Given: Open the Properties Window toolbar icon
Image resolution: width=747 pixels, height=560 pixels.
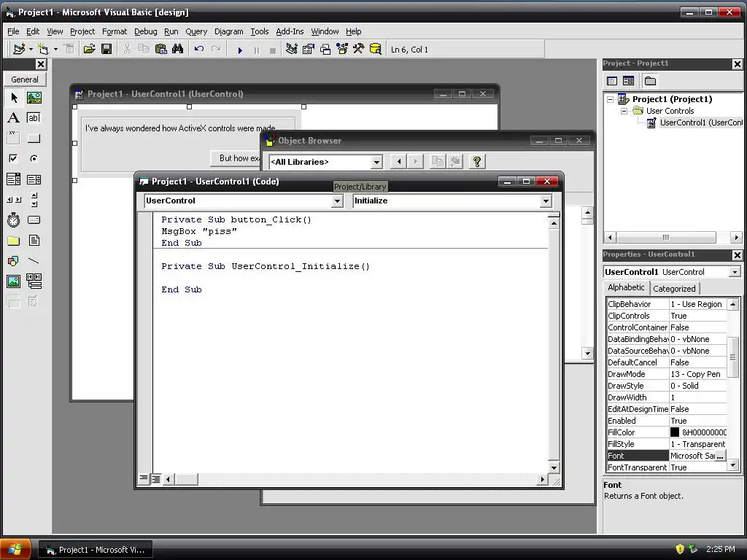Looking at the screenshot, I should (309, 49).
